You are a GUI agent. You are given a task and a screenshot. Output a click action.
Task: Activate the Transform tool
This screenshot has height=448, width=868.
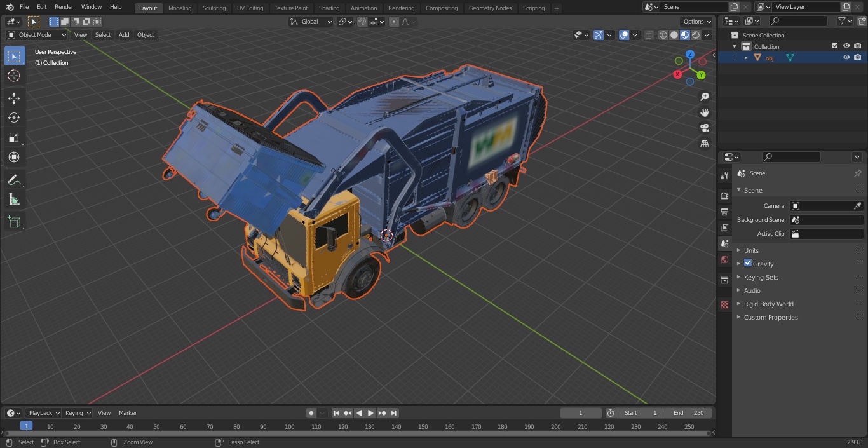[x=14, y=157]
